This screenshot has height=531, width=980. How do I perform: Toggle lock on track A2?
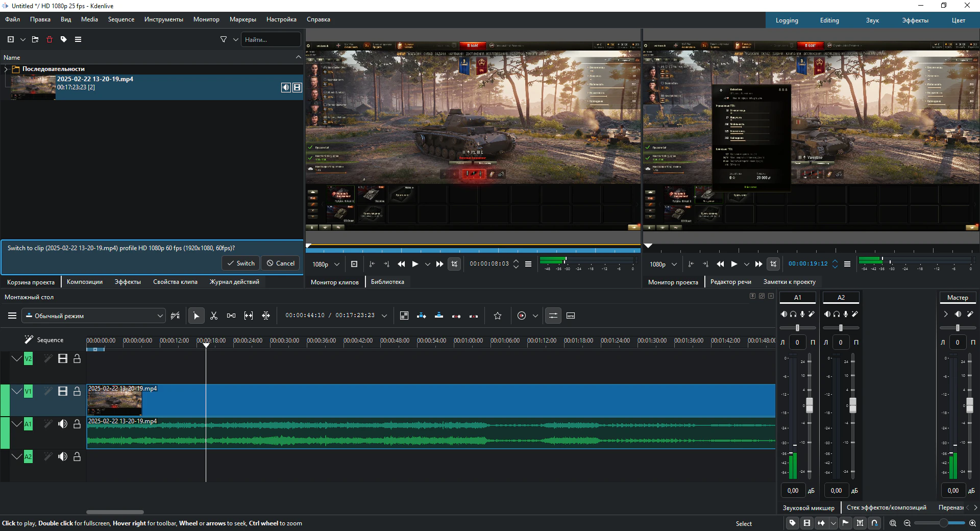click(x=77, y=457)
